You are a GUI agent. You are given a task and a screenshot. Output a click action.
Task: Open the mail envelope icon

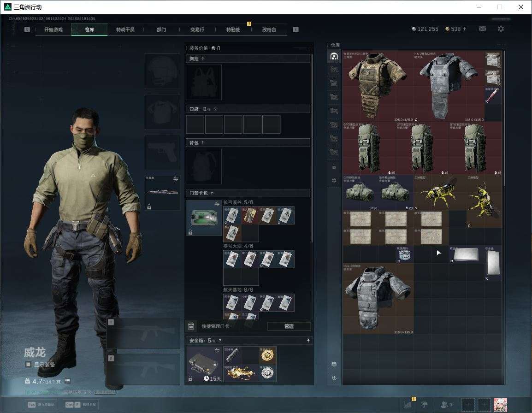[483, 29]
